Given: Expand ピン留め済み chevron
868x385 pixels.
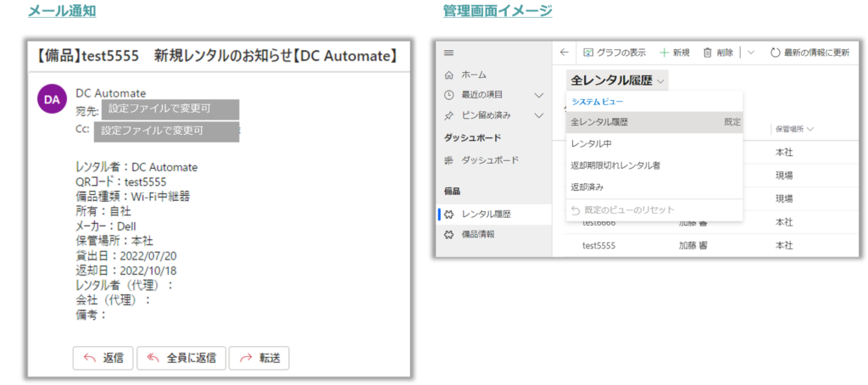Looking at the screenshot, I should tap(538, 115).
